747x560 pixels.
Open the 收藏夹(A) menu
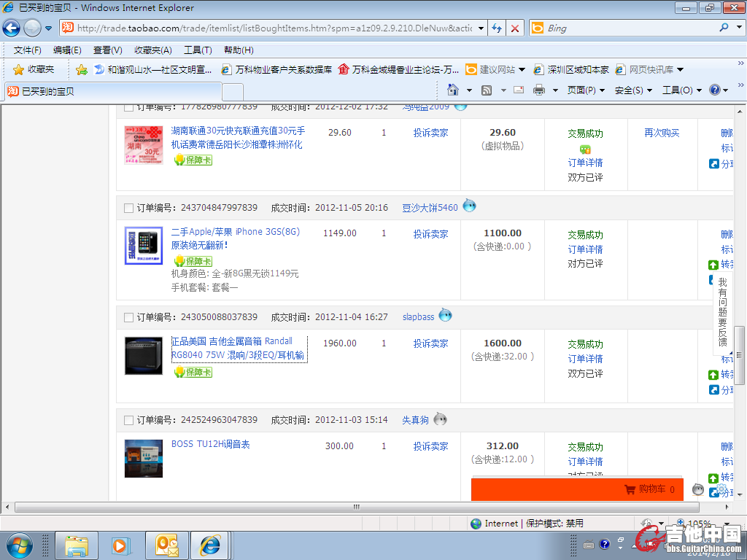152,50
